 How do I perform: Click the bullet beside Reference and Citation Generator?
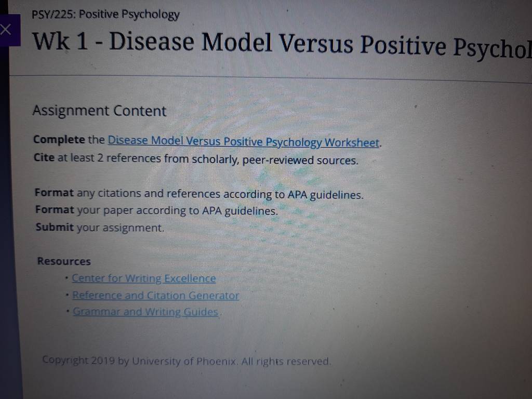pos(68,295)
